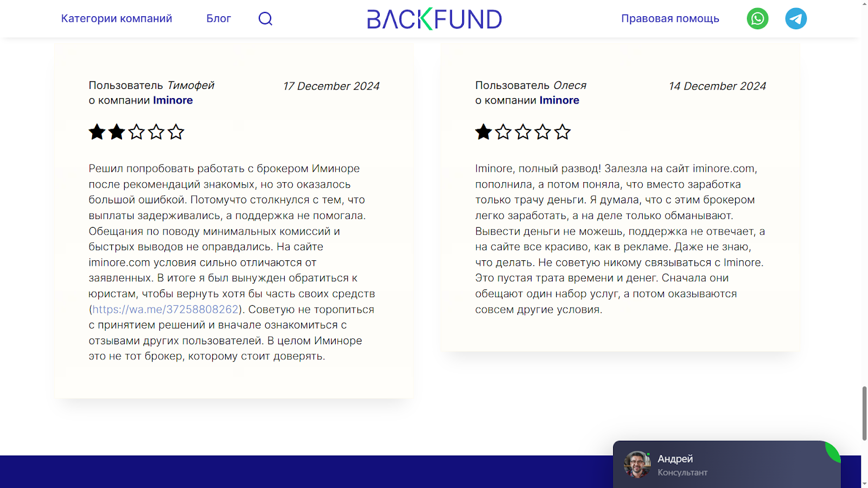Open the Блог menu item
Screen dimensions: 868x488
[x=219, y=18]
